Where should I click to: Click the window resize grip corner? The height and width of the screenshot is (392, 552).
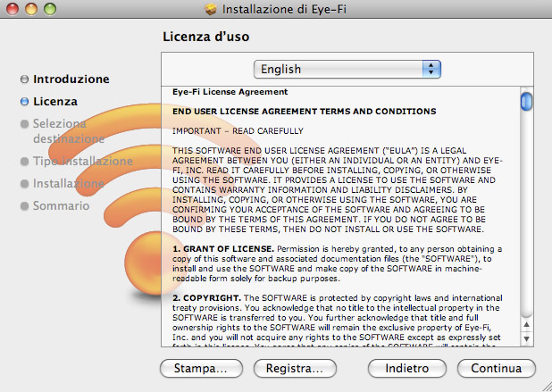546,386
